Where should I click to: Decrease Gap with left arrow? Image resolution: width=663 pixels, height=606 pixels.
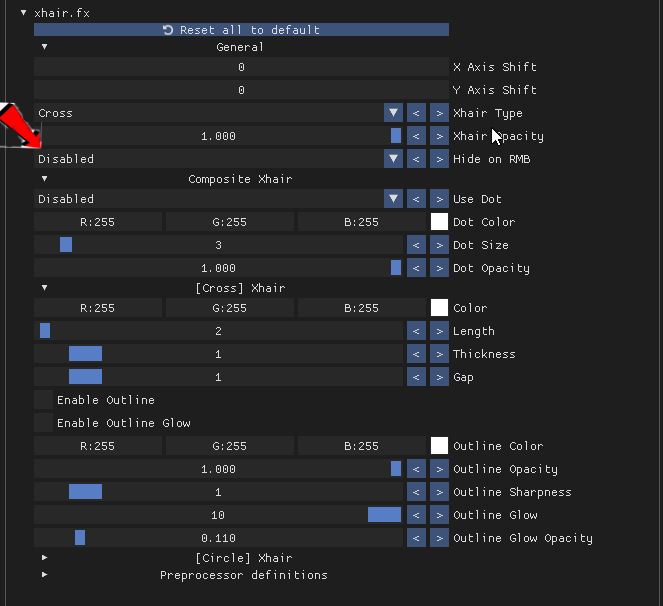pyautogui.click(x=416, y=377)
